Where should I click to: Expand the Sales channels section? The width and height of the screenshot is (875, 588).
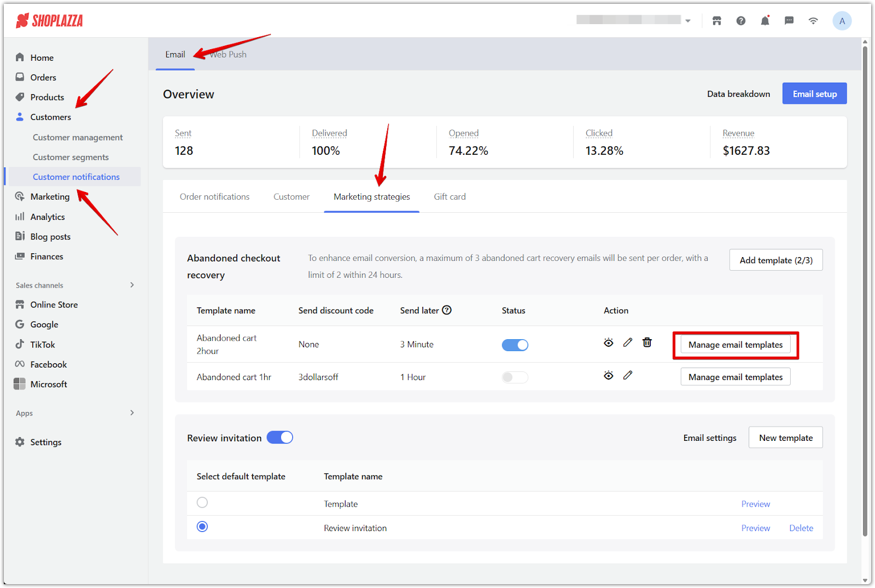(x=132, y=285)
